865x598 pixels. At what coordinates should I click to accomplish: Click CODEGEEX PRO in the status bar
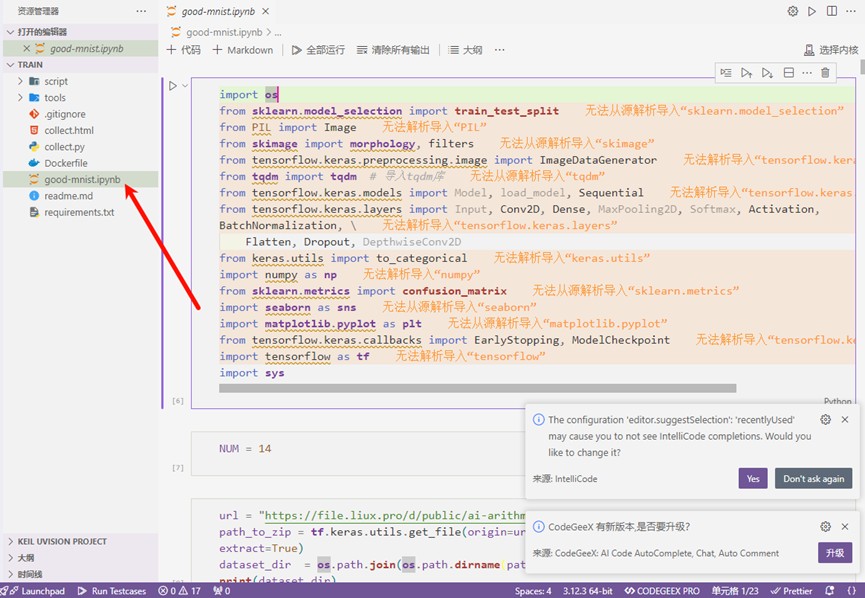tap(661, 591)
